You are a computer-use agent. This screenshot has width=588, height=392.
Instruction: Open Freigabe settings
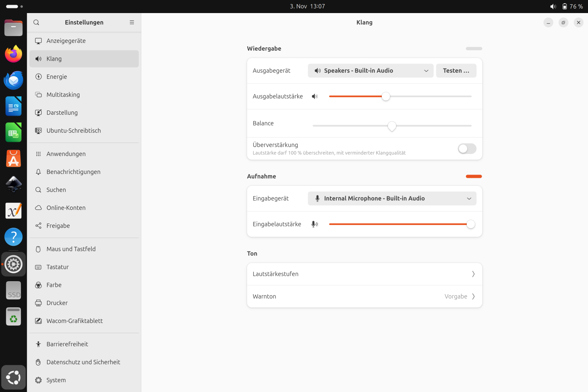click(x=84, y=226)
